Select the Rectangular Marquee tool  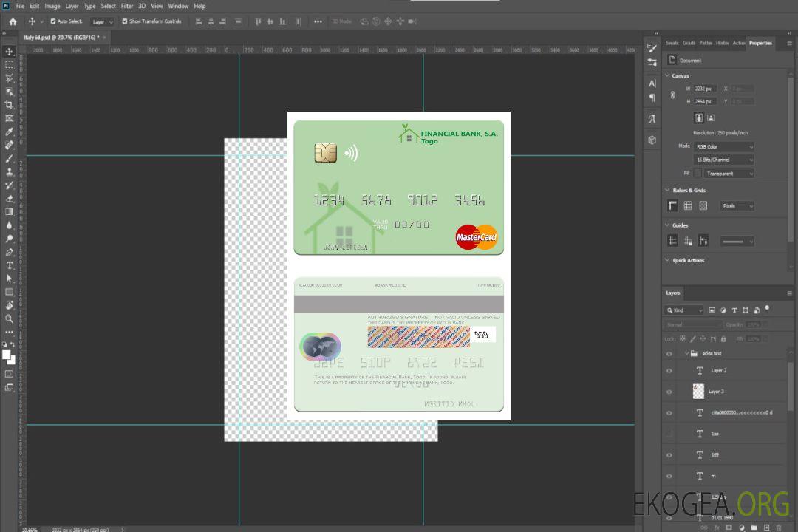[9, 65]
